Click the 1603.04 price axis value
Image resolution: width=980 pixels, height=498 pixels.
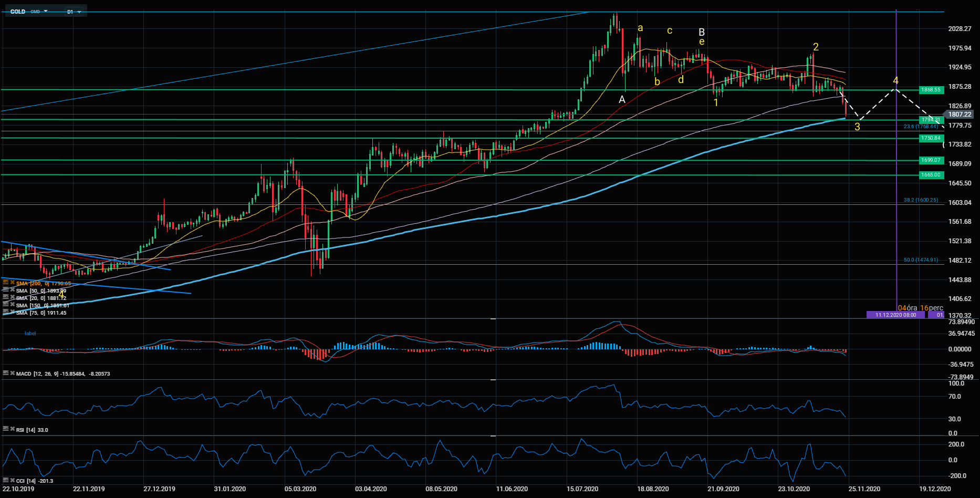point(960,203)
